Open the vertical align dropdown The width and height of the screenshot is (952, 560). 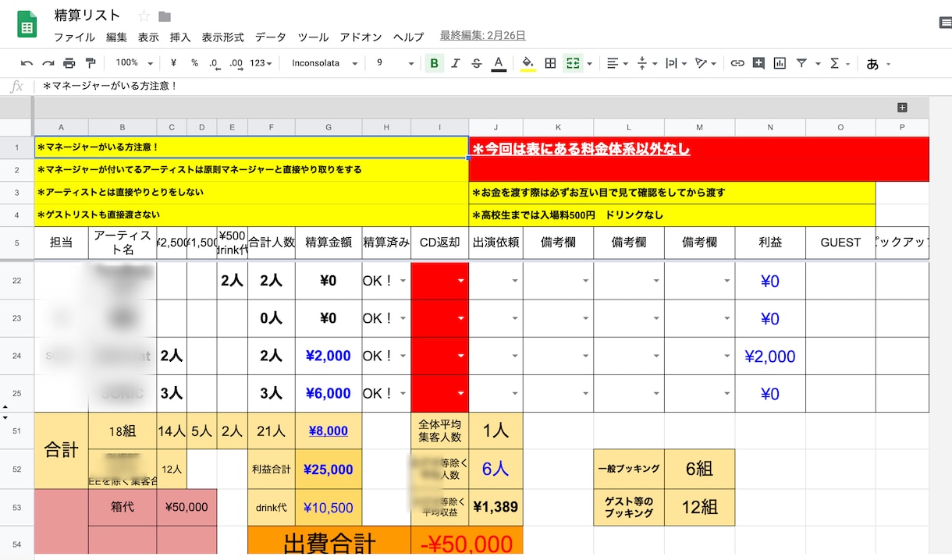coord(647,63)
